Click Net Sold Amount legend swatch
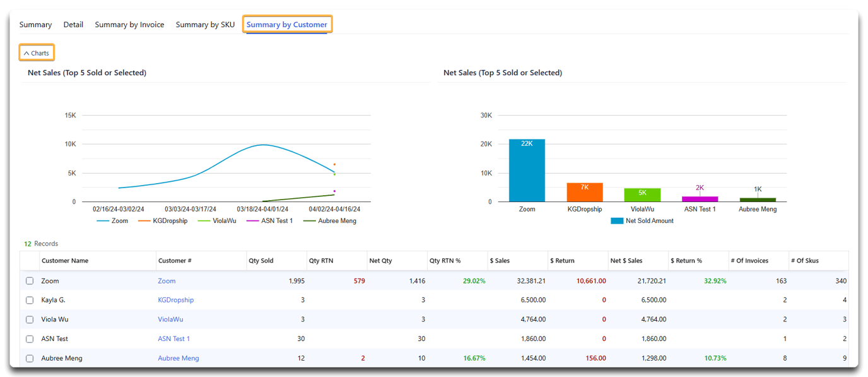Image resolution: width=868 pixels, height=377 pixels. 617,221
